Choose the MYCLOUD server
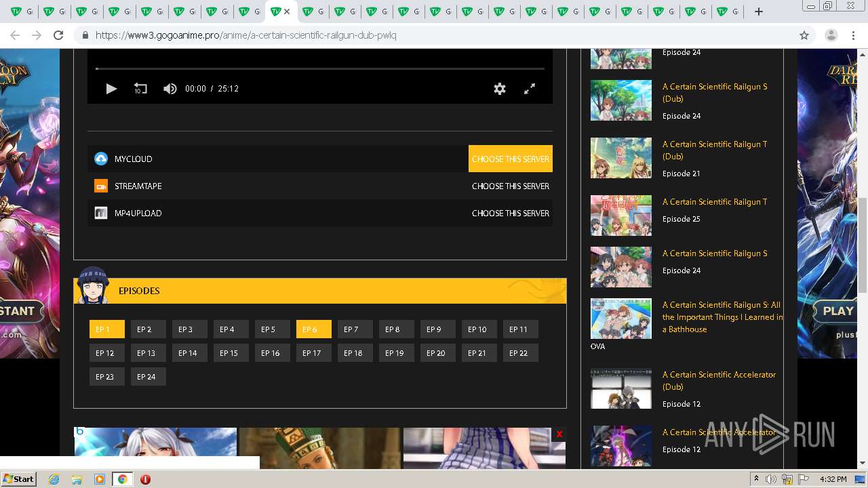Screen dimensions: 868x488 pyautogui.click(x=511, y=159)
